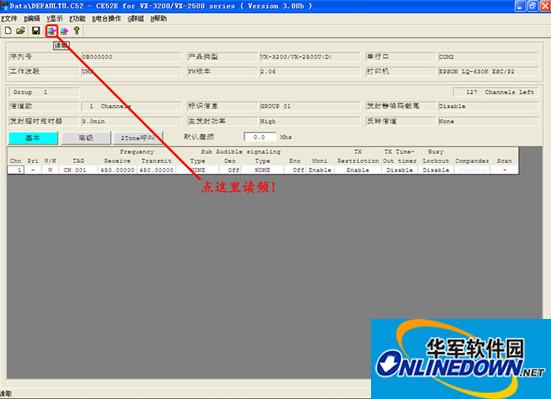Click the Scan cell in channel 1 row
The width and height of the screenshot is (551, 399).
point(505,170)
